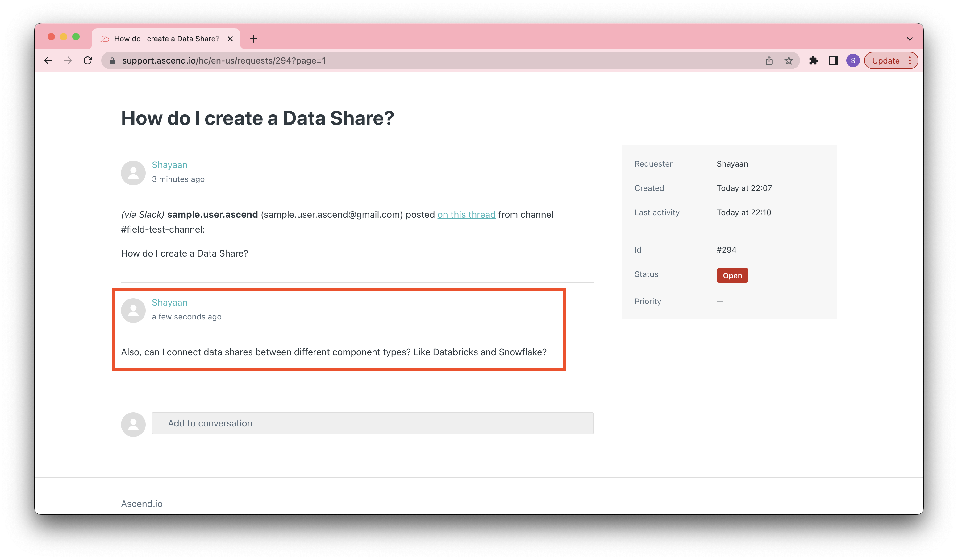This screenshot has height=560, width=958.
Task: Click the avatar on the few-seconds-ago comment
Action: [133, 311]
